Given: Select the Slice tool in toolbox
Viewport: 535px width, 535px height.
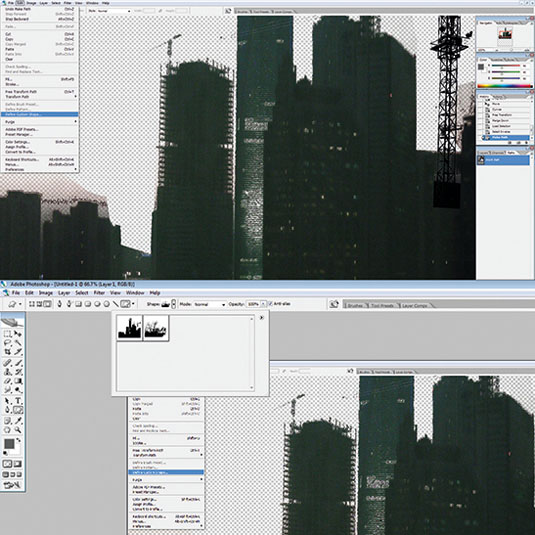Looking at the screenshot, I should [18, 352].
